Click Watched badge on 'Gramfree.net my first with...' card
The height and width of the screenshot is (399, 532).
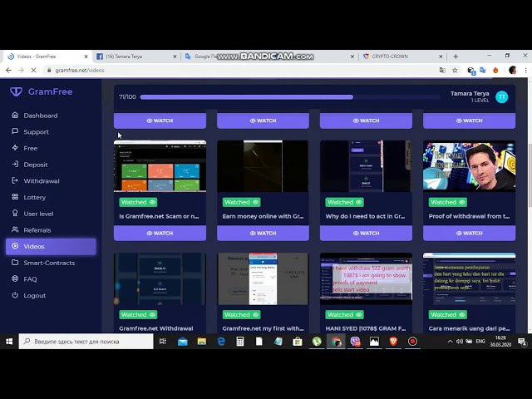pyautogui.click(x=241, y=314)
